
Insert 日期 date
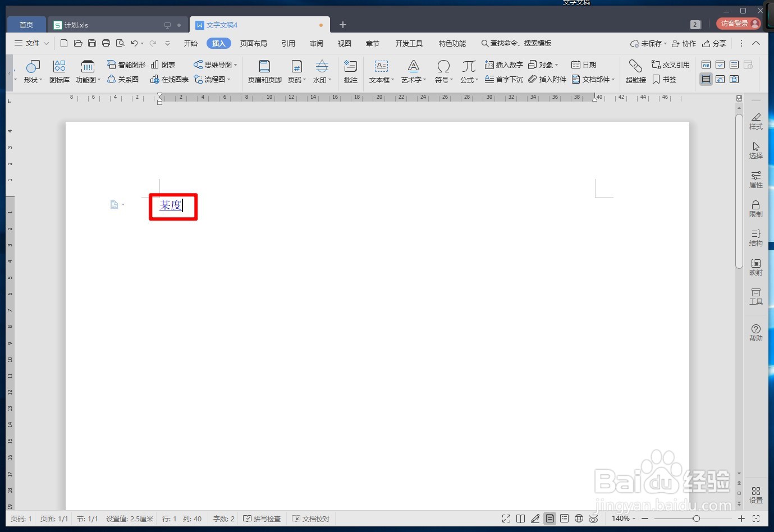tap(584, 65)
